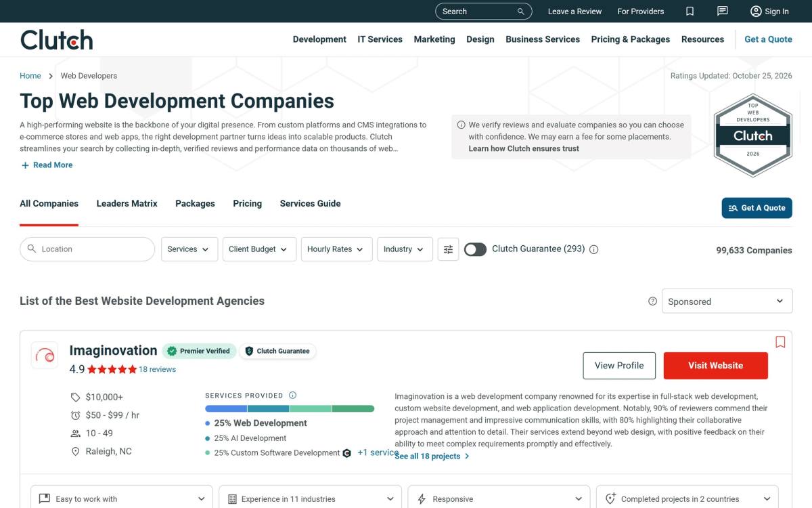Click the plus icon beside Read More
The width and height of the screenshot is (812, 508).
25,165
